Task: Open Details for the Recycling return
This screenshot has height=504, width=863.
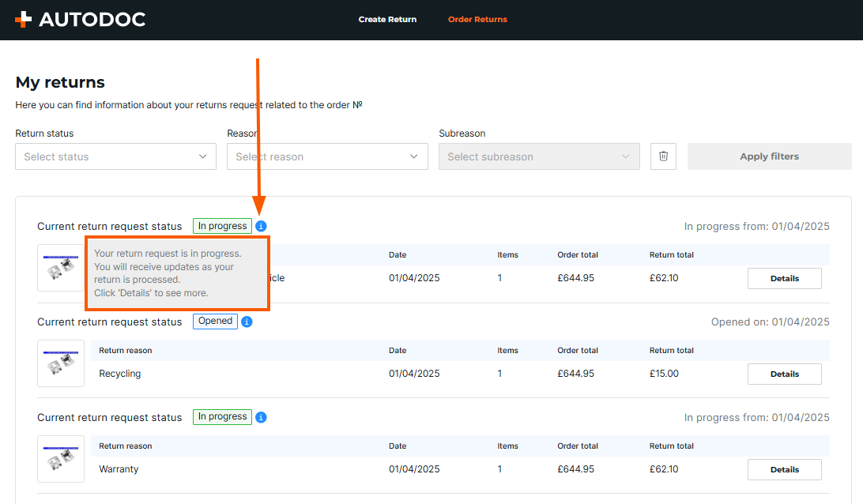Action: 784,374
